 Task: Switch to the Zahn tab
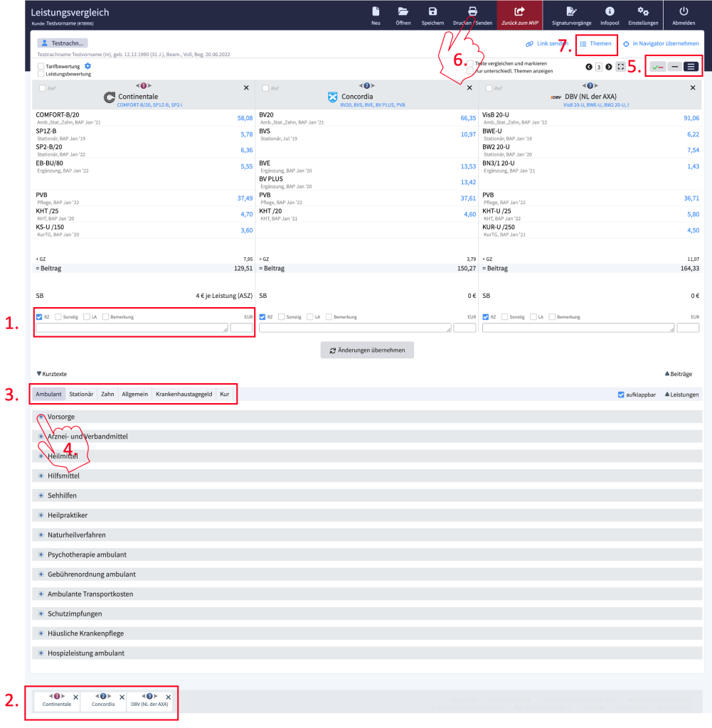click(107, 394)
